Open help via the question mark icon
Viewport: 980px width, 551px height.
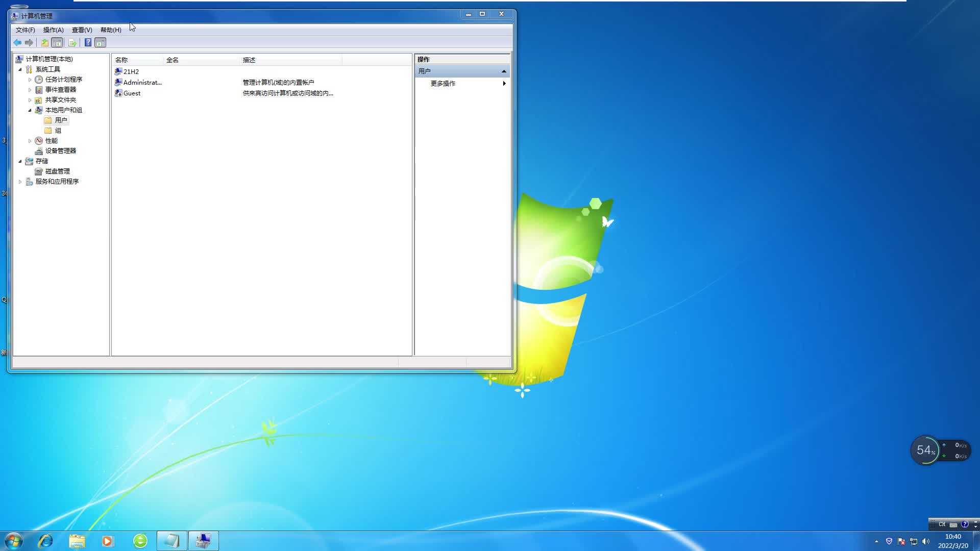coord(88,42)
